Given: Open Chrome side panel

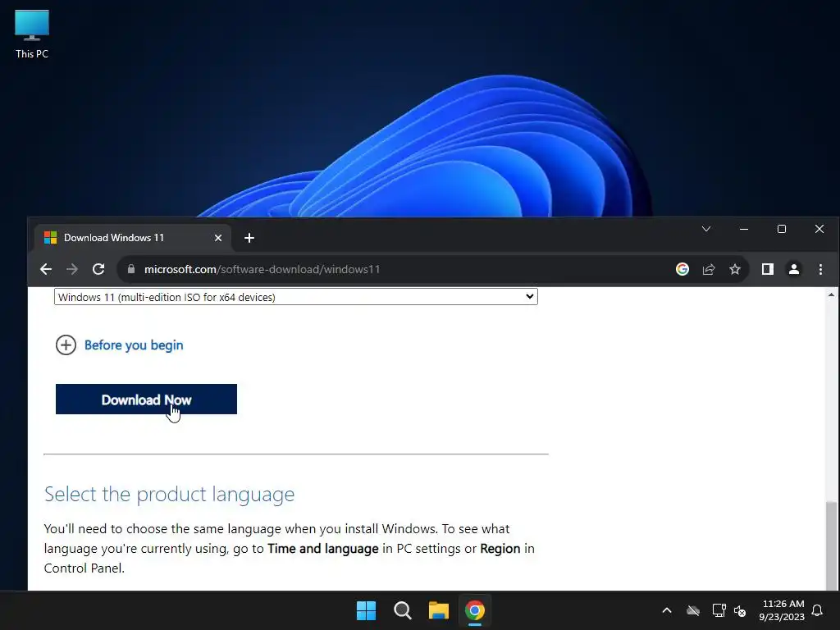Looking at the screenshot, I should [768, 269].
